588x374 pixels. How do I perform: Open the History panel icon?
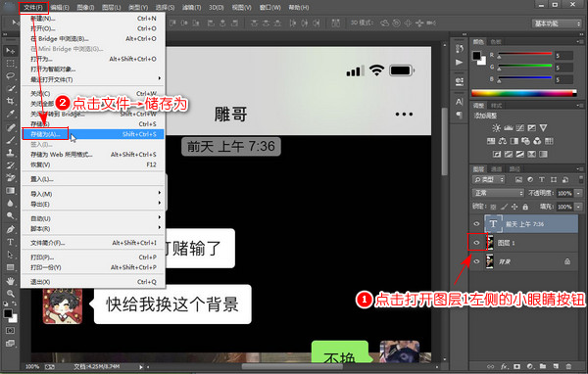[460, 49]
